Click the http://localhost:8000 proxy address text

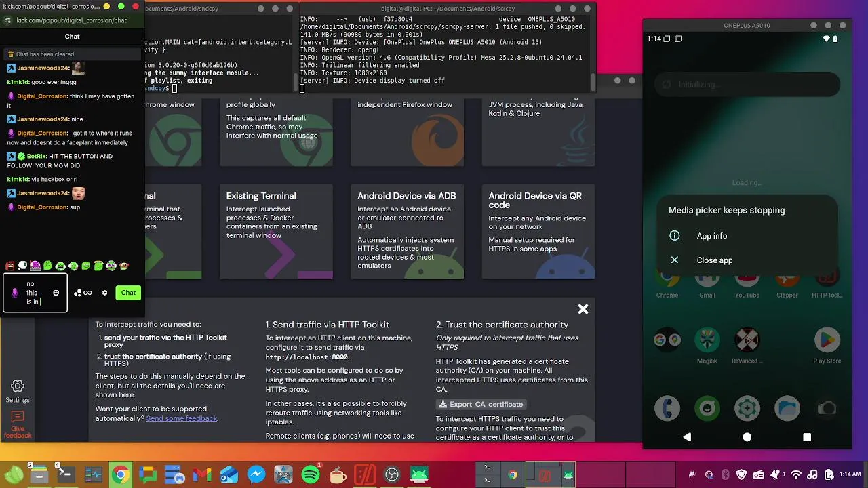[307, 357]
